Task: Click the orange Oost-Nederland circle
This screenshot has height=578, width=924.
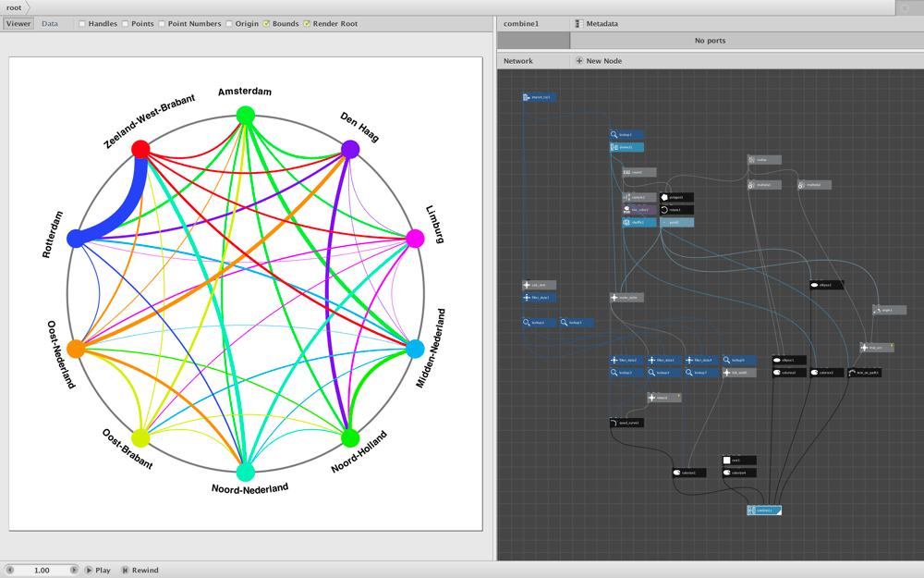Action: point(76,349)
